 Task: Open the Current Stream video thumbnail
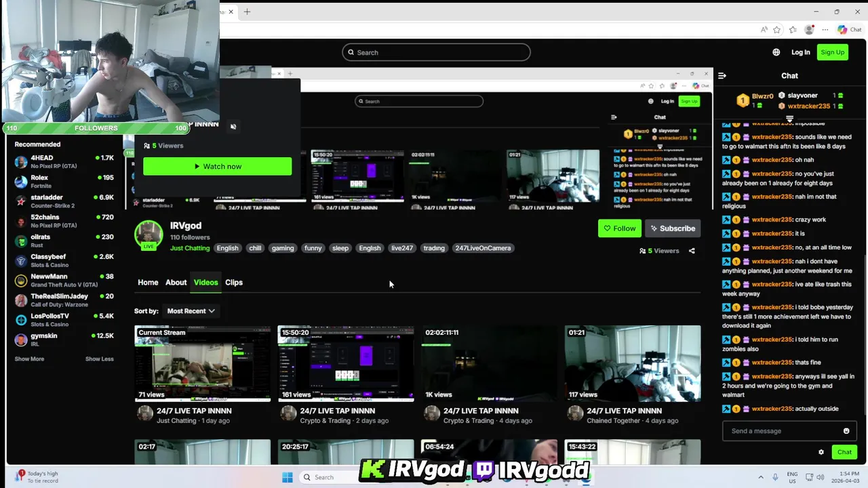pyautogui.click(x=203, y=363)
